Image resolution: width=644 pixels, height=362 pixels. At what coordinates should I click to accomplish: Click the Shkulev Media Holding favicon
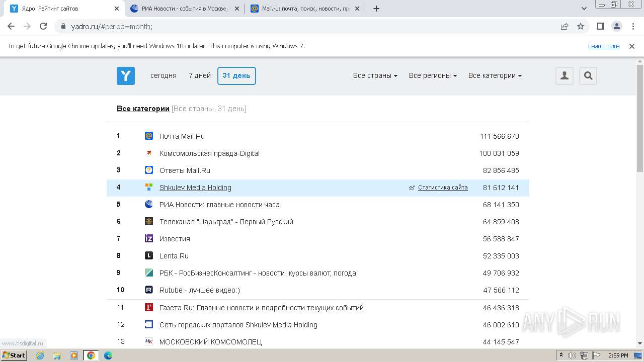(x=149, y=187)
